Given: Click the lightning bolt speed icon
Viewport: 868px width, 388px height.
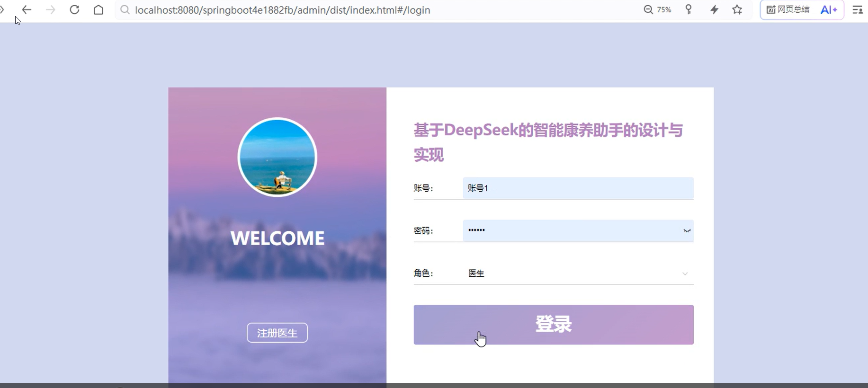Looking at the screenshot, I should (x=714, y=9).
